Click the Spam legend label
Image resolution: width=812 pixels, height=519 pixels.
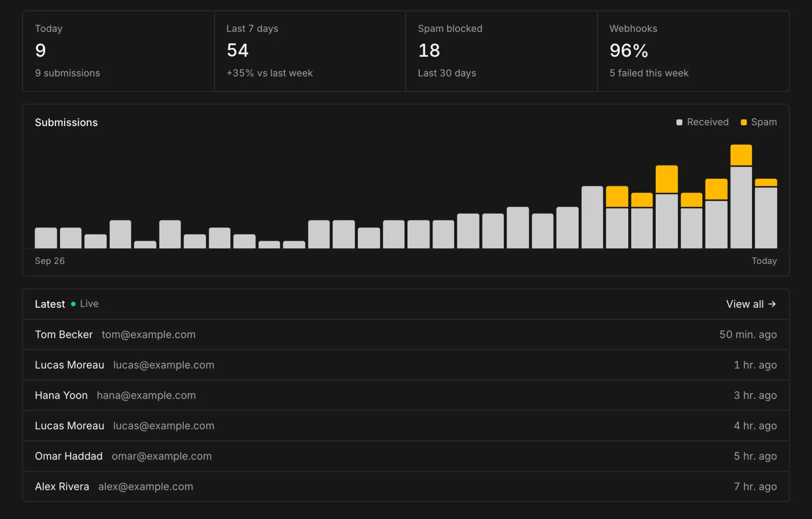(x=764, y=122)
